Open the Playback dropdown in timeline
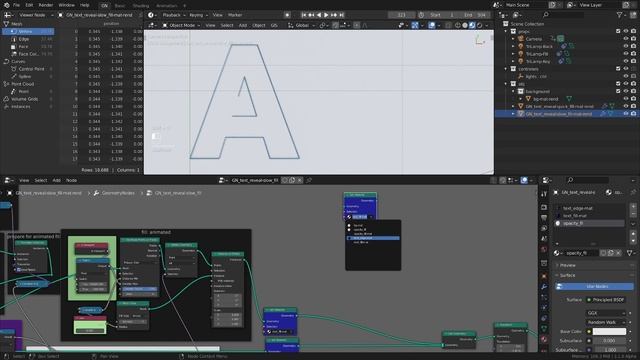This screenshot has height=360, width=640. pos(174,15)
